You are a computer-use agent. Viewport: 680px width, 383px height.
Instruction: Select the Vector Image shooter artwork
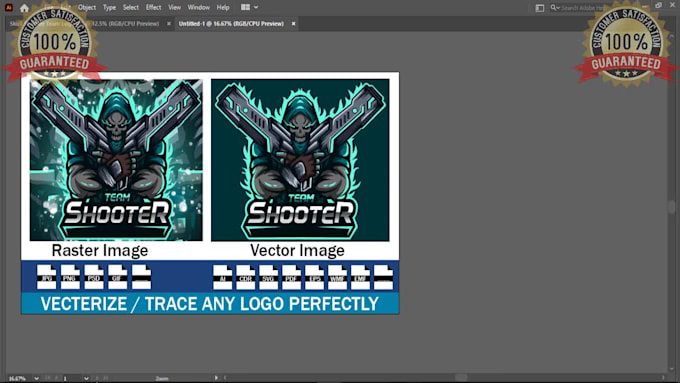click(x=300, y=160)
